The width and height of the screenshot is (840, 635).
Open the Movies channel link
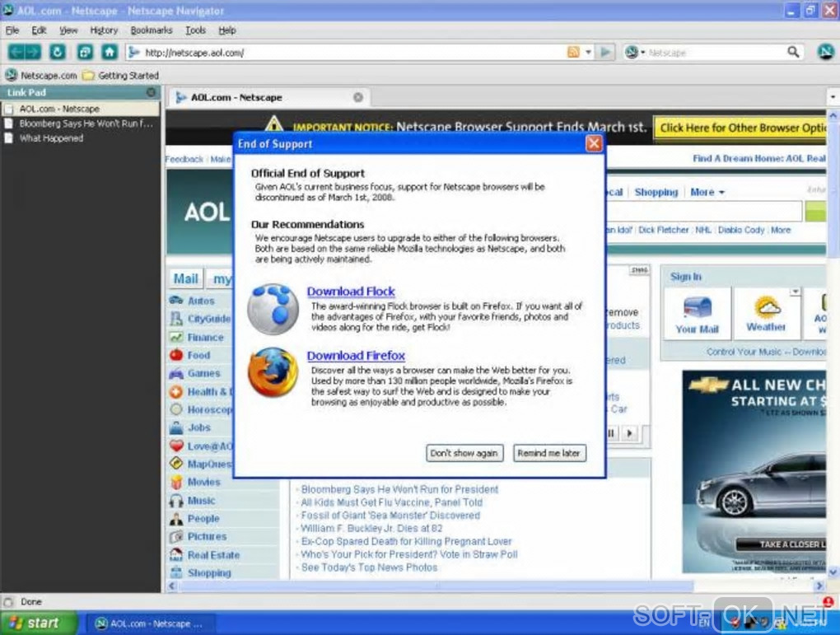(x=203, y=482)
